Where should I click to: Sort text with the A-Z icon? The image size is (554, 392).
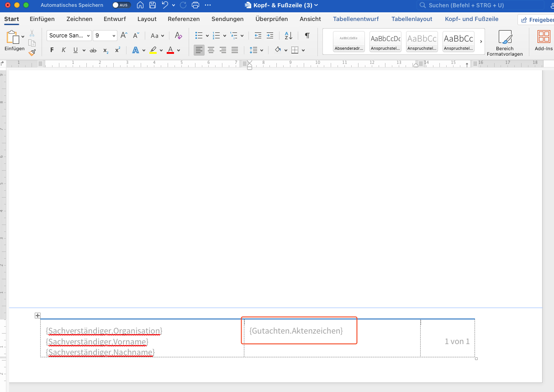pyautogui.click(x=289, y=36)
